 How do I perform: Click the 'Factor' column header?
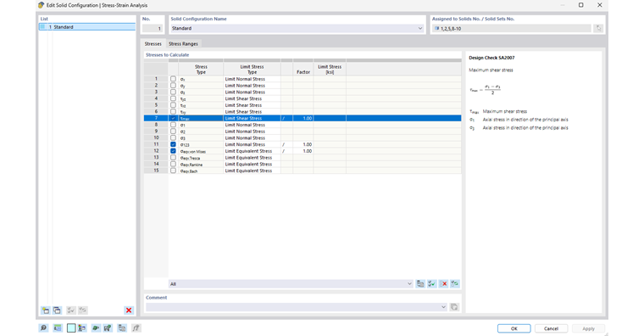point(303,69)
